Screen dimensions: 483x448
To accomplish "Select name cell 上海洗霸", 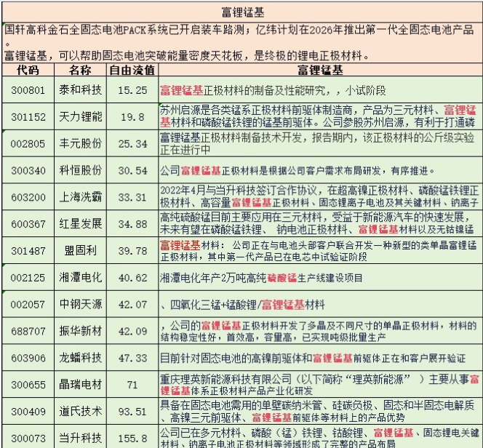I will pyautogui.click(x=80, y=197).
